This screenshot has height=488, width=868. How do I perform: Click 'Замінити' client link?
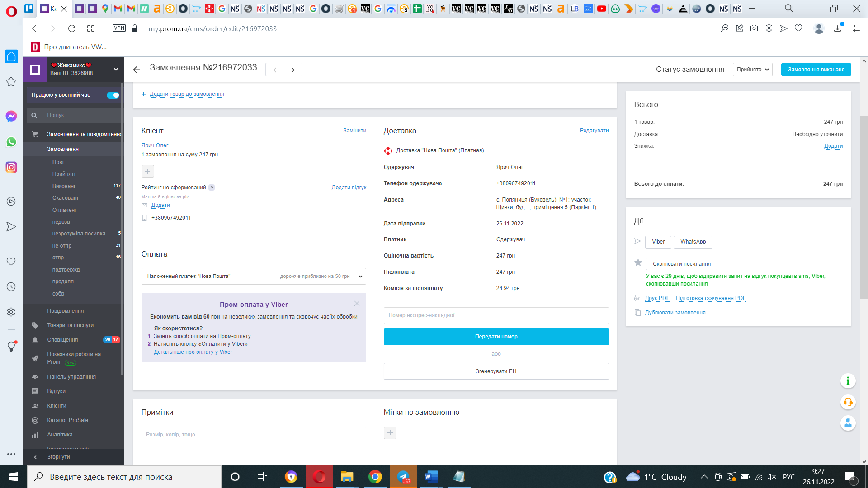354,131
